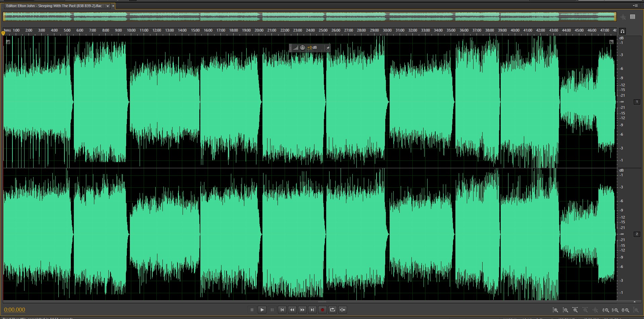Screen dimensions: 644x319
Task: Zoom in time
Action: click(x=575, y=310)
